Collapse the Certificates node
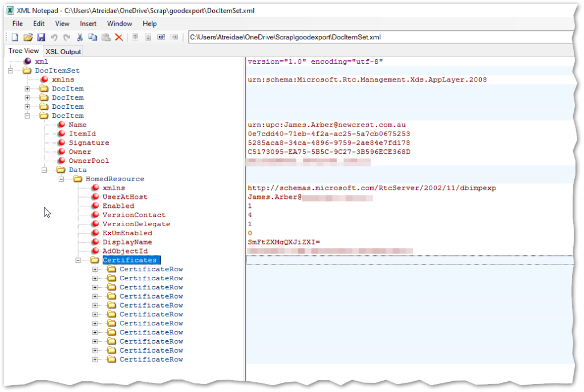Viewport: 584px width, 392px height. coord(78,260)
